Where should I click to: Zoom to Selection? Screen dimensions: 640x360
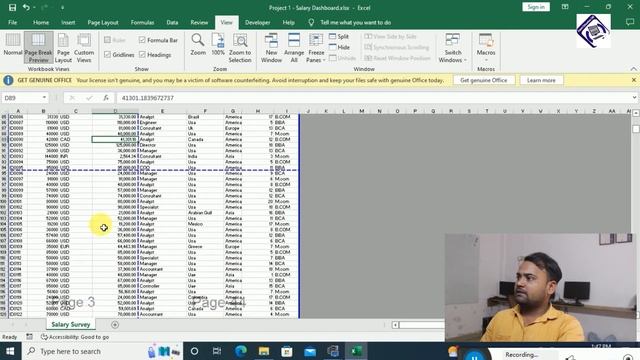pyautogui.click(x=240, y=48)
